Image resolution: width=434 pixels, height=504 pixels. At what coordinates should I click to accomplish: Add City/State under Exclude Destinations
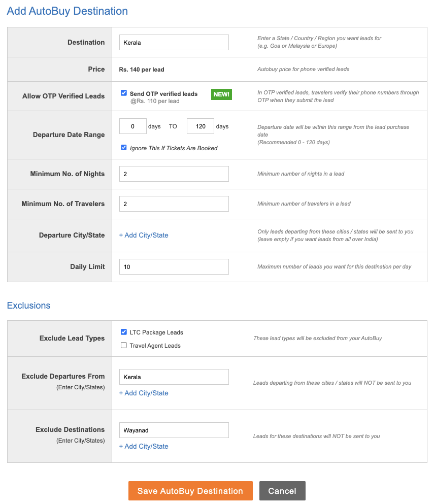pyautogui.click(x=144, y=447)
